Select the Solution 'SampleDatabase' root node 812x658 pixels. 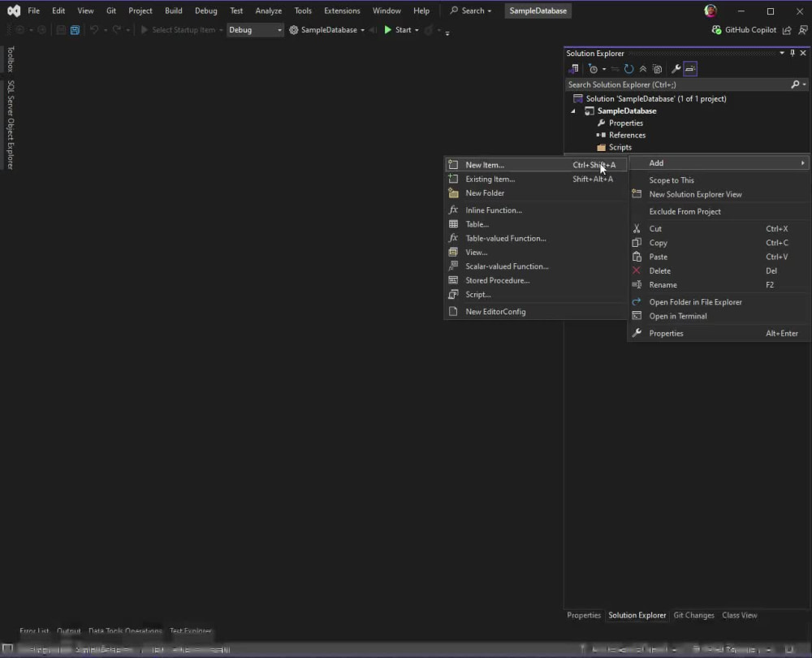tap(655, 99)
